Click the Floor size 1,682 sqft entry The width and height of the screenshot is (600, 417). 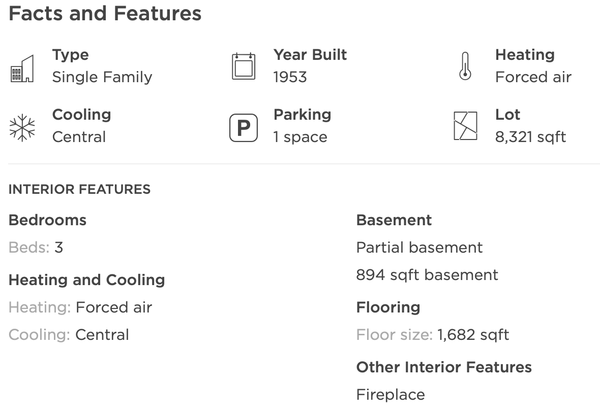(432, 335)
